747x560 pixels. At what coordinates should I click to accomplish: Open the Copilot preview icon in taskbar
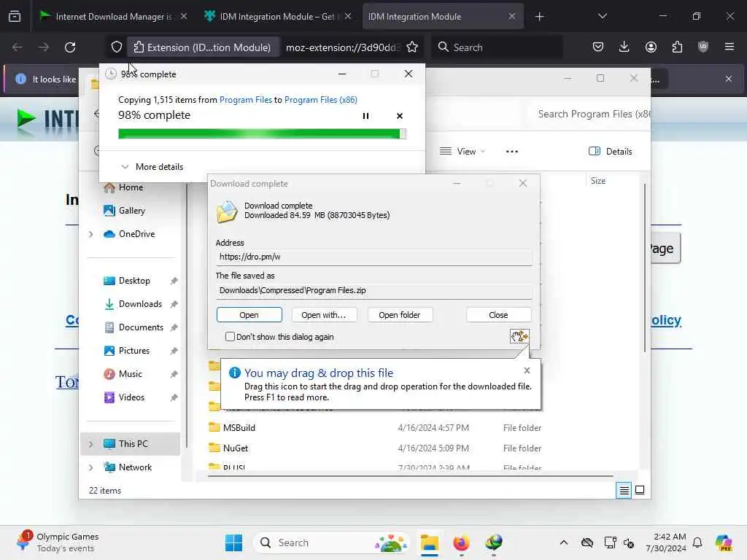[x=723, y=542]
